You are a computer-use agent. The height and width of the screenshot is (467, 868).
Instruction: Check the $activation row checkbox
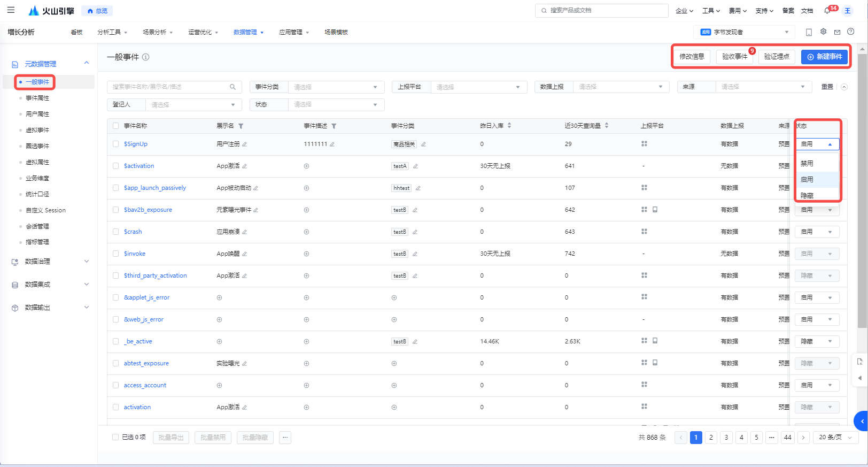coord(115,166)
